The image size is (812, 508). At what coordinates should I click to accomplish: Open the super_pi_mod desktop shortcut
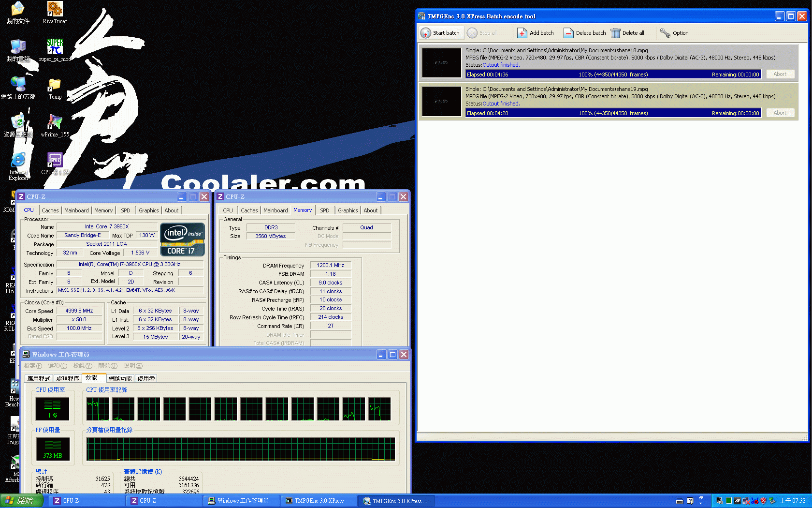(55, 50)
